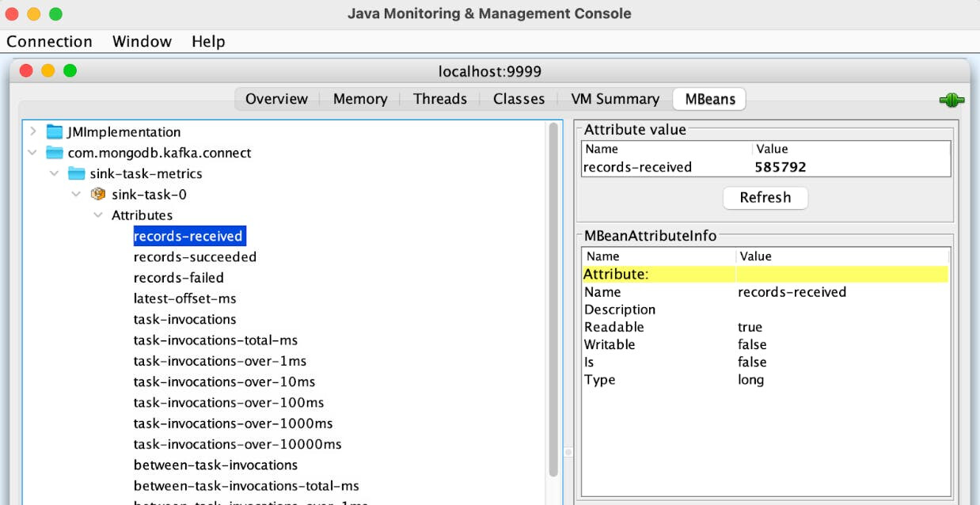Open the Help menu

[x=208, y=41]
